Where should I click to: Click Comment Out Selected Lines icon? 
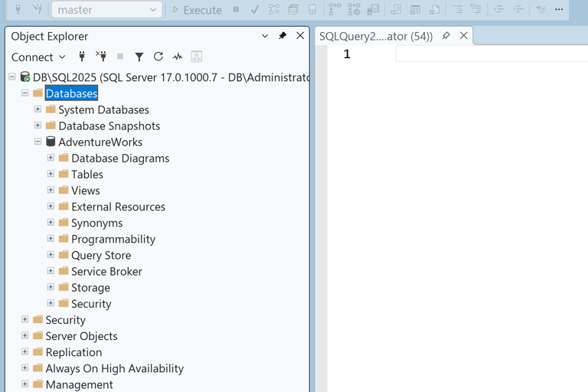tap(458, 9)
